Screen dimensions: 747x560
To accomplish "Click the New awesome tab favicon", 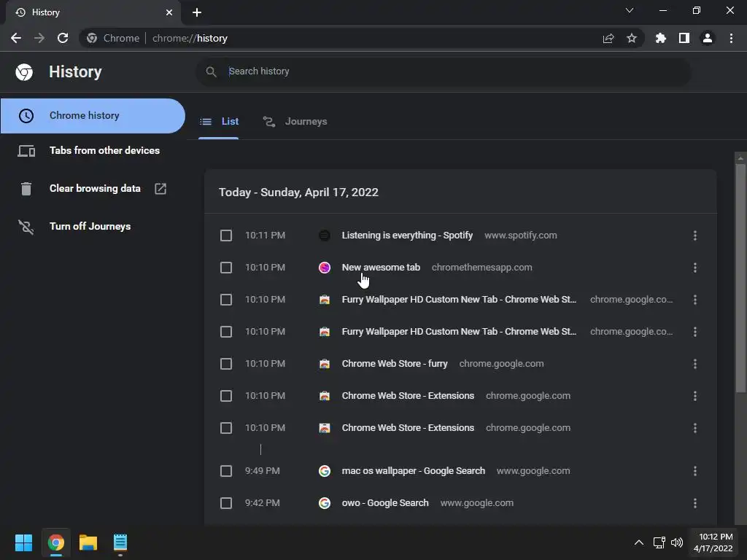I will pos(325,268).
